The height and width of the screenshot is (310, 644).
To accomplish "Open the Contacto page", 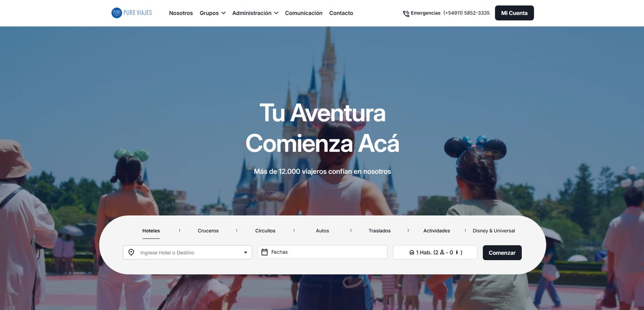I will [341, 13].
